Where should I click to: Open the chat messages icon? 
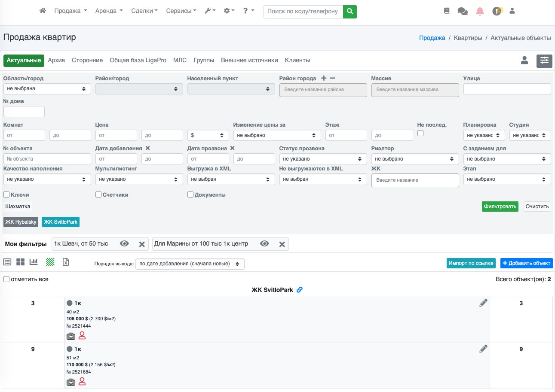[x=463, y=11]
